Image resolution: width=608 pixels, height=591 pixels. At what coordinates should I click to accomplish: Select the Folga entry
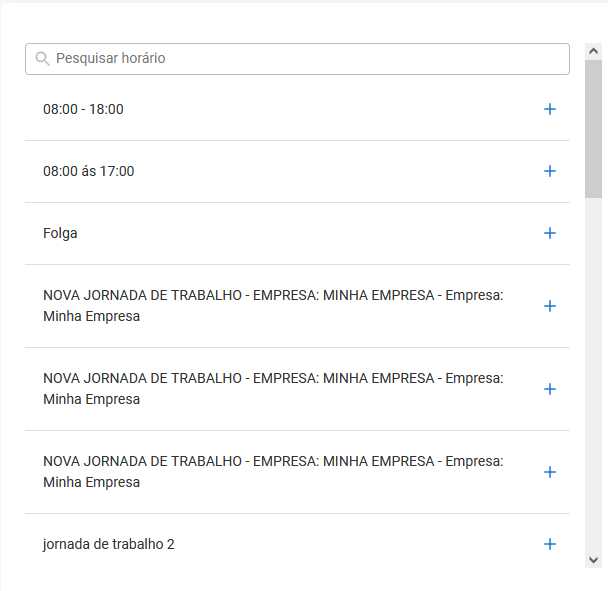[x=60, y=233]
